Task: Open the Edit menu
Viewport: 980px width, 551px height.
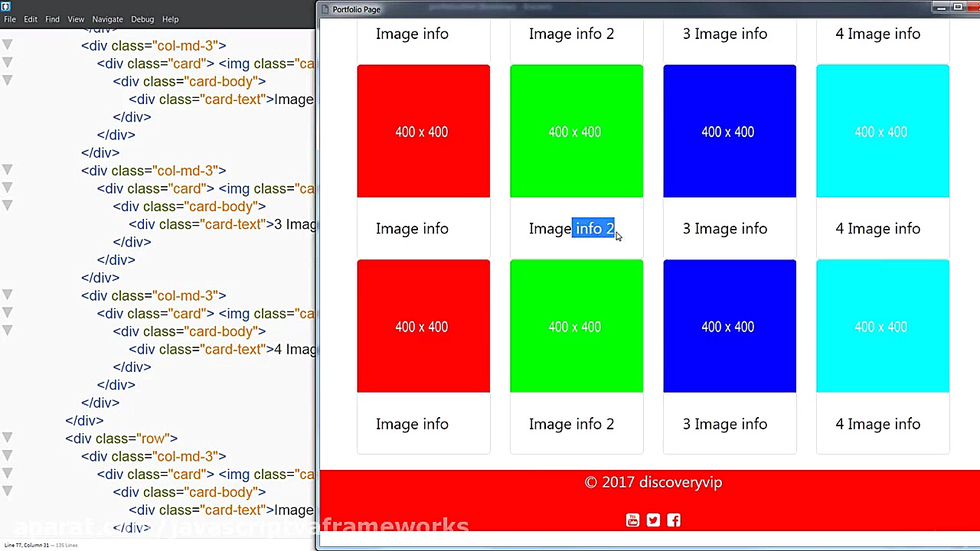Action: point(30,19)
